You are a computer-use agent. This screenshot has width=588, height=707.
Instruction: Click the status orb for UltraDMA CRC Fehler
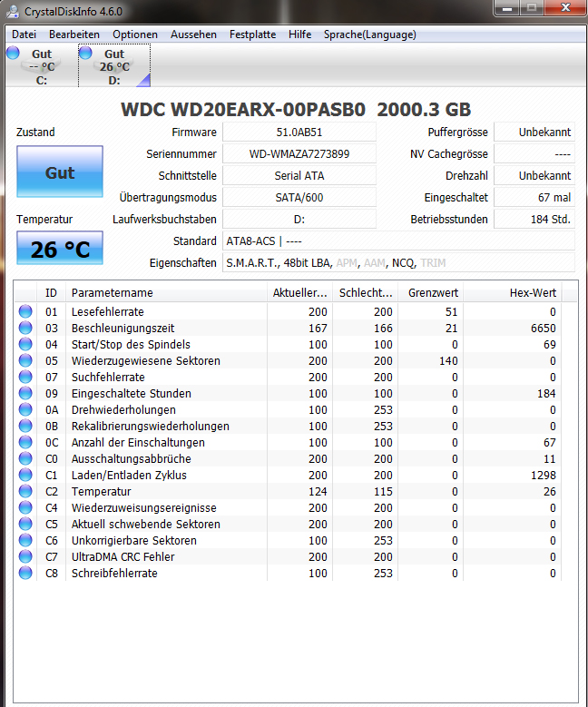25,556
